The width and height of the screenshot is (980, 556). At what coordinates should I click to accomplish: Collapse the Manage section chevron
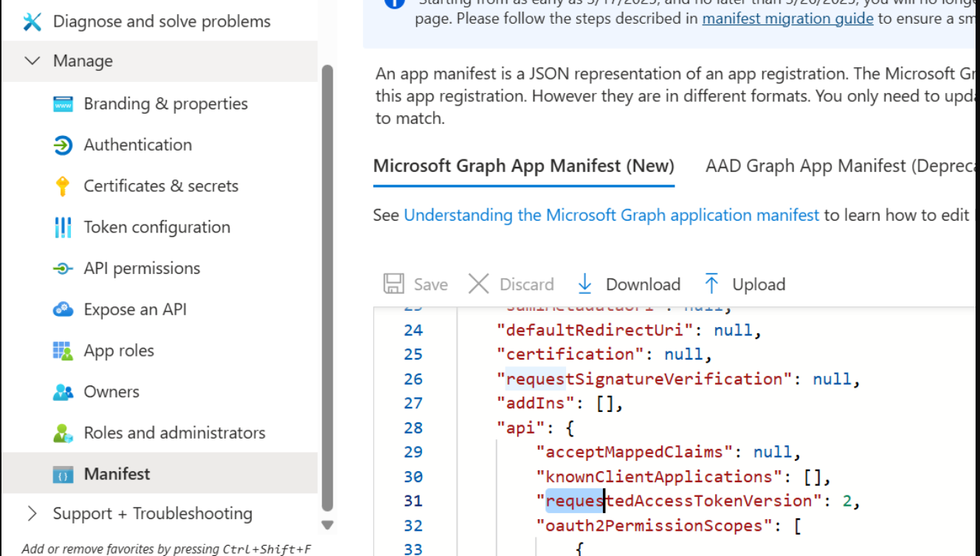[x=32, y=61]
